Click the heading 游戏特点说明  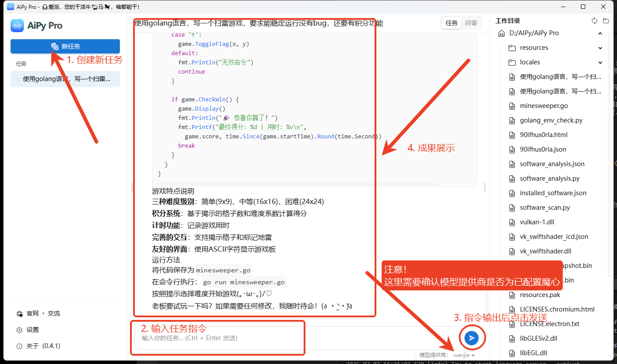(173, 191)
